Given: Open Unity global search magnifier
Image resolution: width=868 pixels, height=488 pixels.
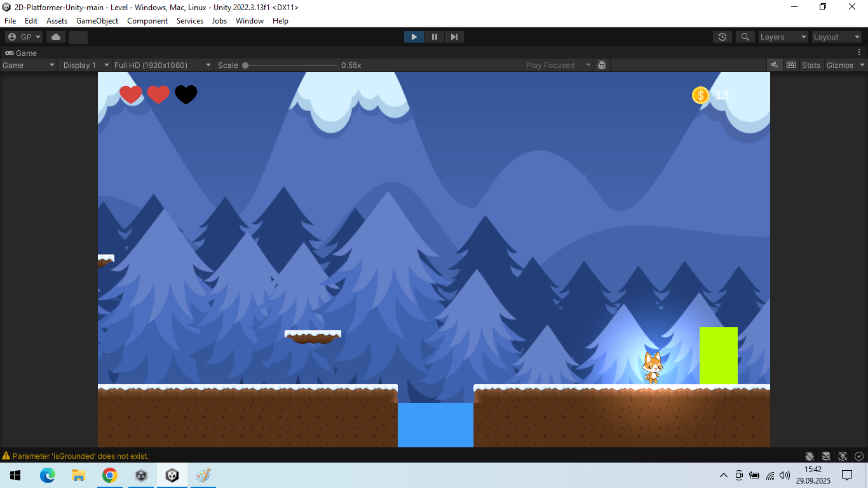Looking at the screenshot, I should pos(745,37).
